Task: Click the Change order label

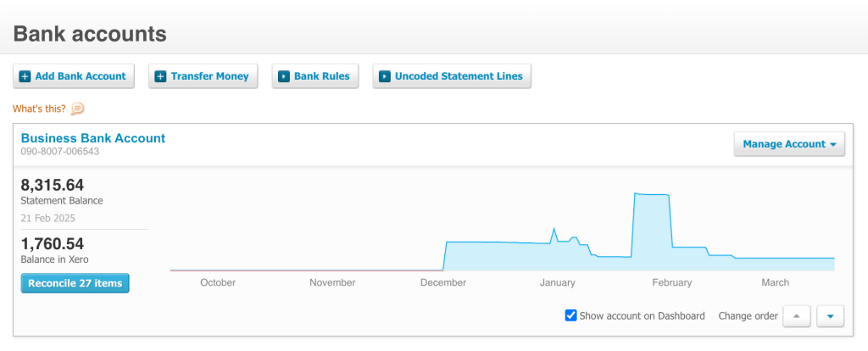Action: click(748, 316)
